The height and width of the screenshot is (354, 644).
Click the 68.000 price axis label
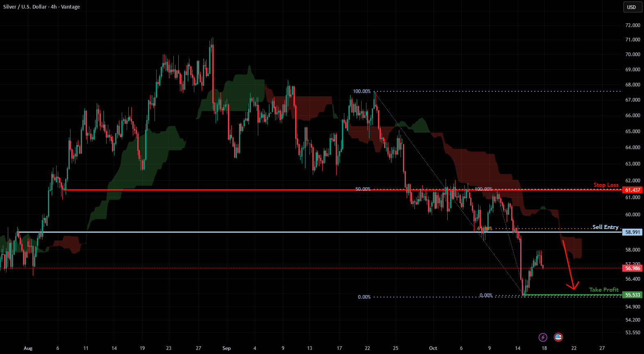coord(633,85)
